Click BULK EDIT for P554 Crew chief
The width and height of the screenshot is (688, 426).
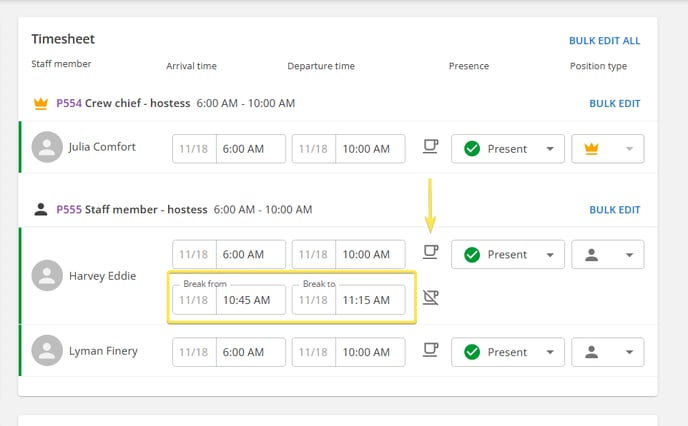coord(614,104)
